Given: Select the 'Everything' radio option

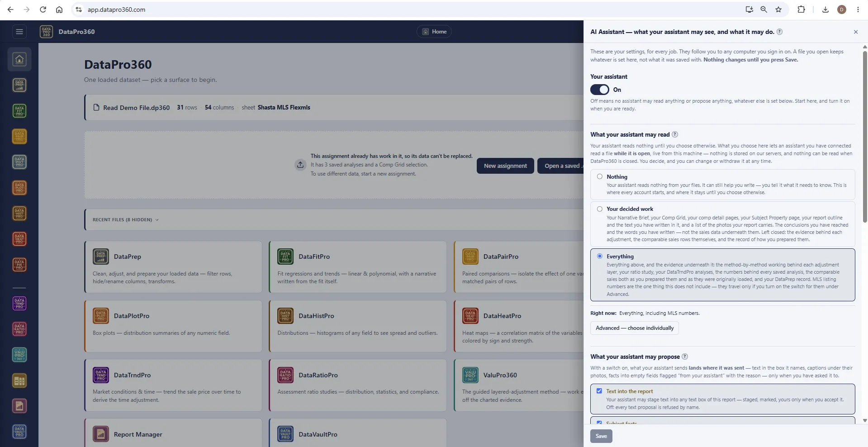Looking at the screenshot, I should [600, 256].
